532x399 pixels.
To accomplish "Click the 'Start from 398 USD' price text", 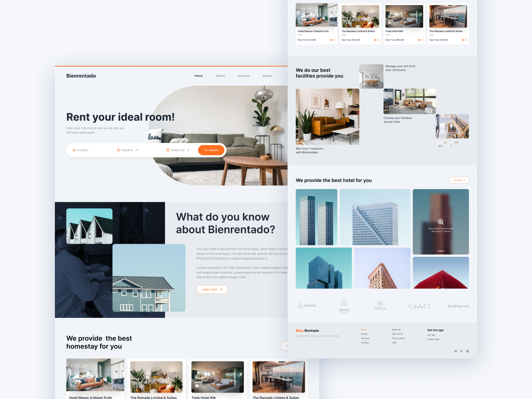I will pyautogui.click(x=395, y=40).
